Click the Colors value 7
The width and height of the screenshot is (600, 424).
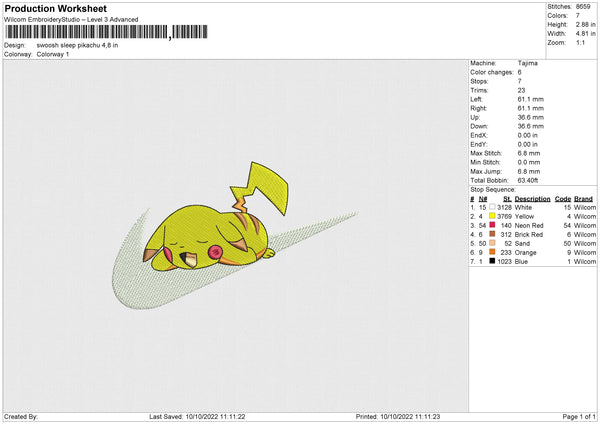578,16
